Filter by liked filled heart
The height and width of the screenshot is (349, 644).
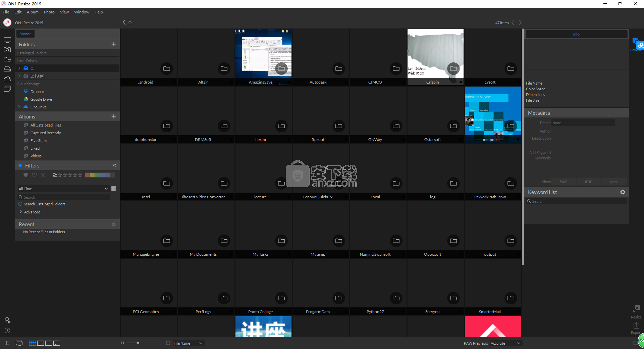pyautogui.click(x=25, y=175)
